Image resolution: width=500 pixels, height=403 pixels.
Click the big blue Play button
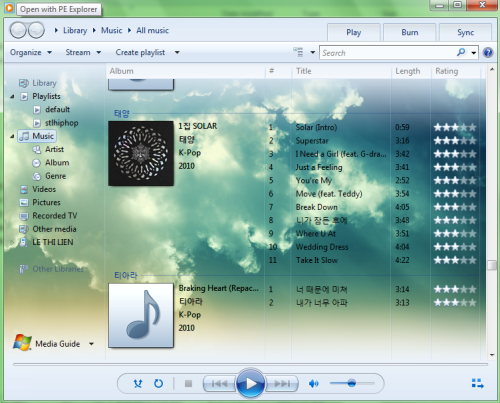[x=251, y=383]
